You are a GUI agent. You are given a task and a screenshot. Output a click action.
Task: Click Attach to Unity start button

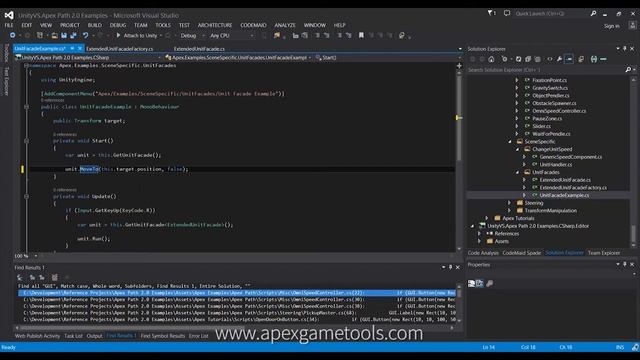point(137,36)
